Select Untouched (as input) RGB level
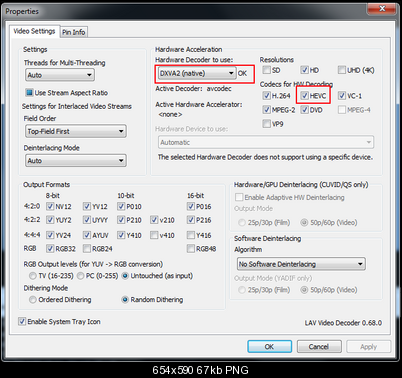Screen dimensions: 402x378 click(125, 276)
